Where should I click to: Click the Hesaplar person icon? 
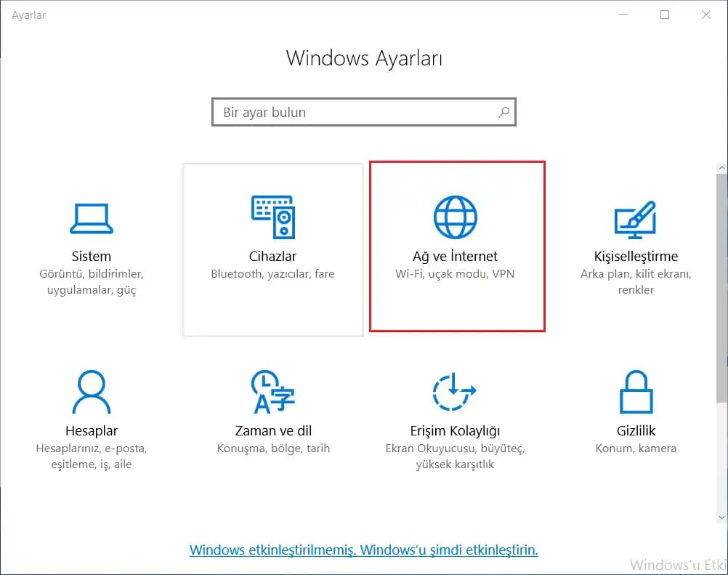92,391
